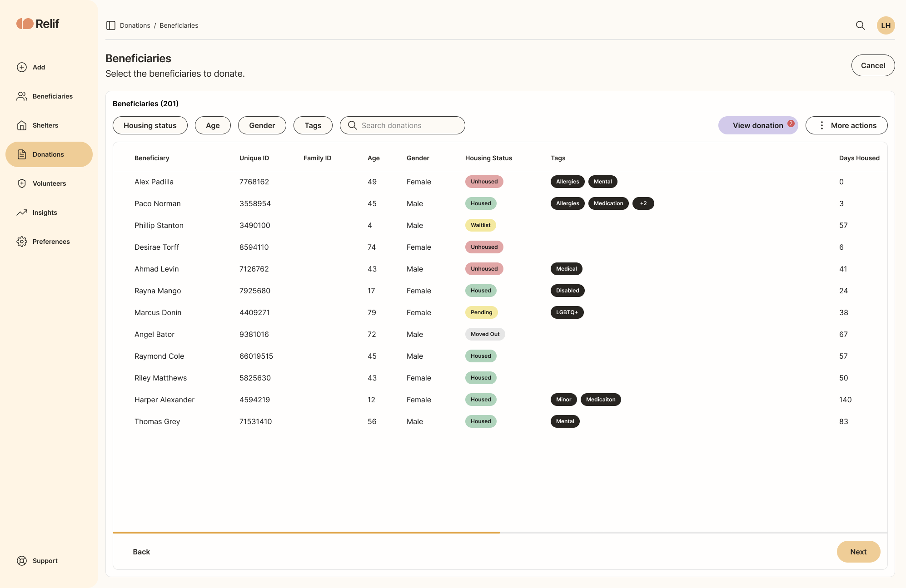Screen dimensions: 906x588
Task: Open the Age filter
Action: pos(213,125)
